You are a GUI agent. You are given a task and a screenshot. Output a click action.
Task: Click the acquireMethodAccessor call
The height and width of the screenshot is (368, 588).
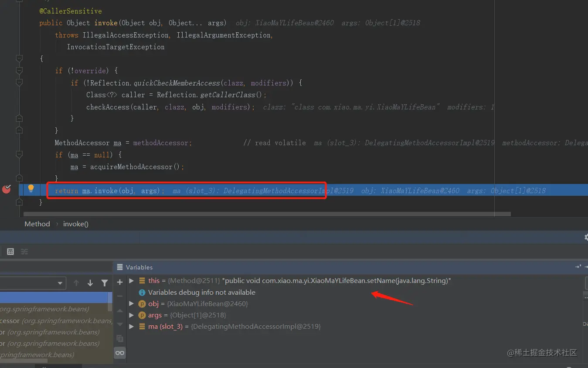coord(131,167)
